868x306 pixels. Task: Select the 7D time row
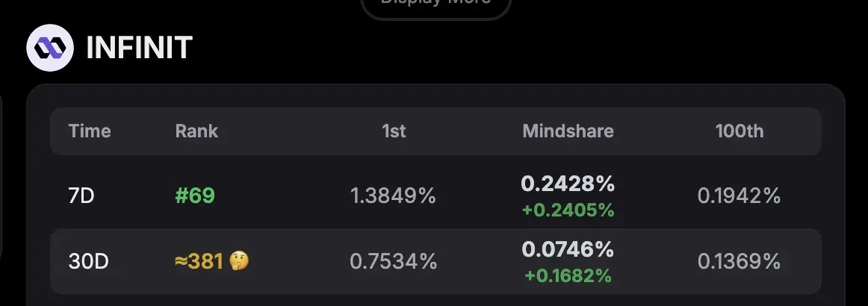pos(435,196)
